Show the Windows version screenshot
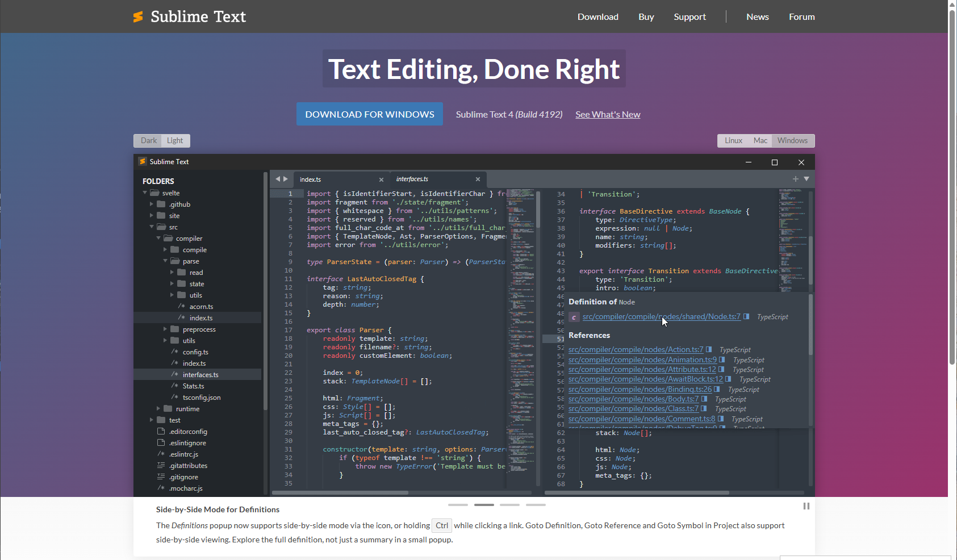Viewport: 957px width, 560px height. click(x=793, y=140)
